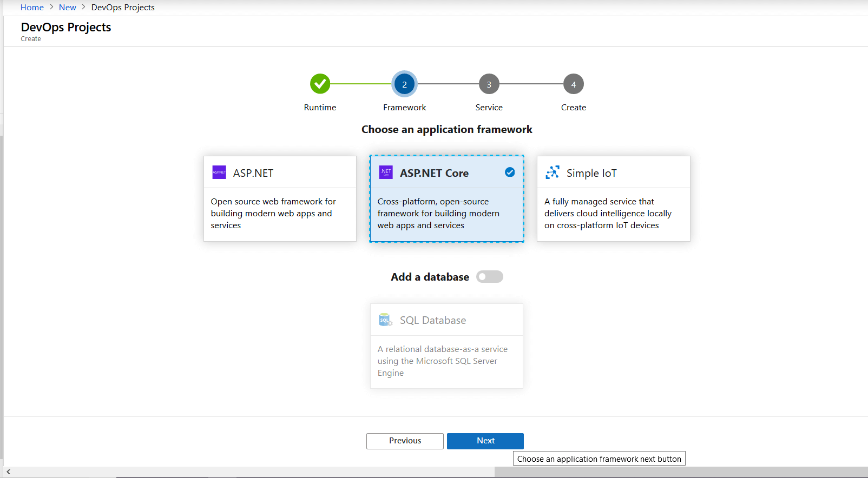Click the 'Create' subtitle under page title
868x478 pixels.
coord(31,39)
